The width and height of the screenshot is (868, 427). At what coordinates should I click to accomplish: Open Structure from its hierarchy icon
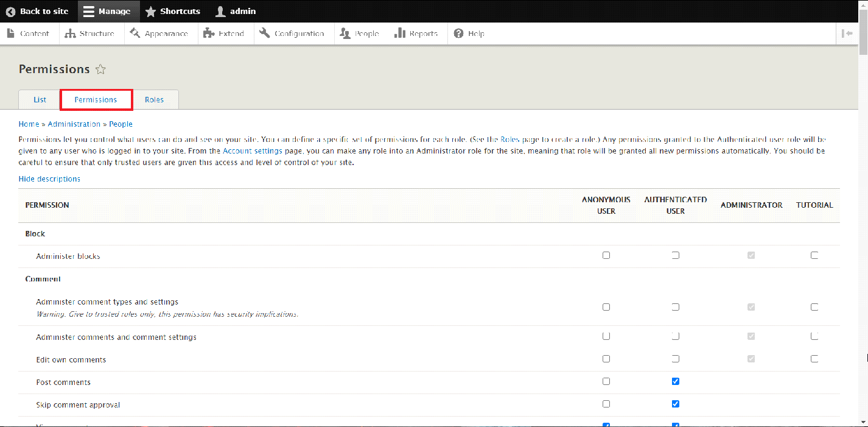pos(70,34)
